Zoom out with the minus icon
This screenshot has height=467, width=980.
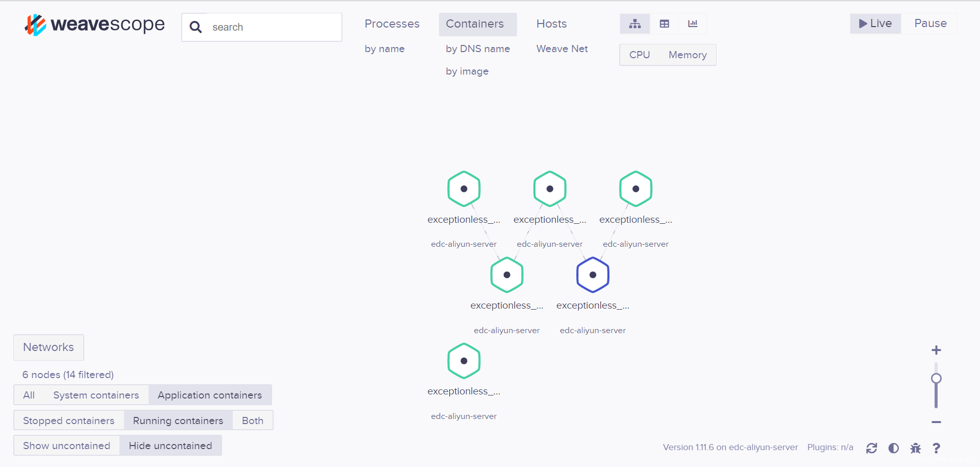[936, 422]
